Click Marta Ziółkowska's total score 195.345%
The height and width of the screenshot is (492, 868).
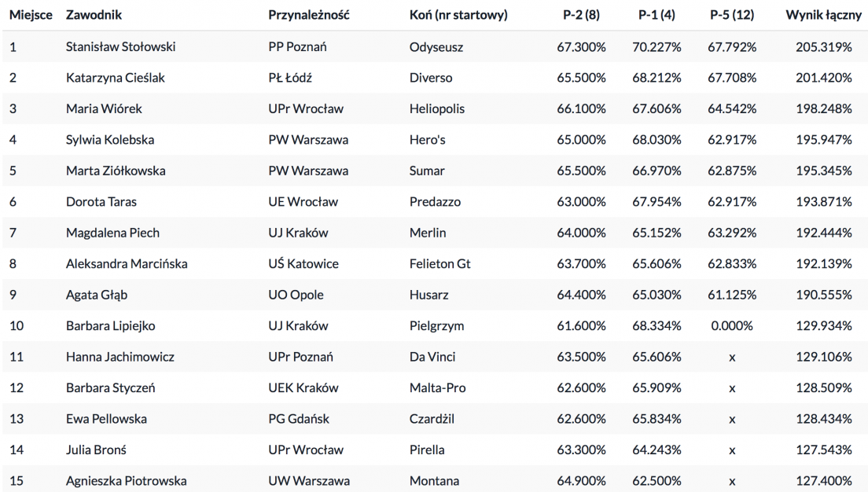(822, 171)
